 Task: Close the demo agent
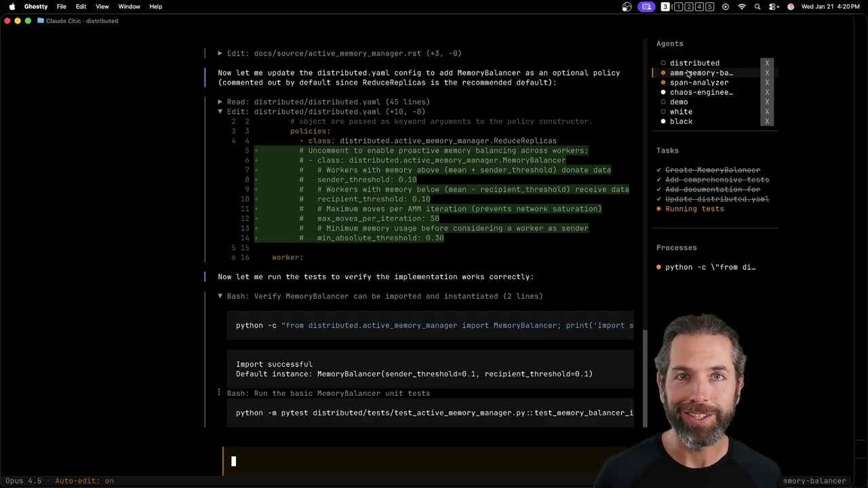point(767,102)
